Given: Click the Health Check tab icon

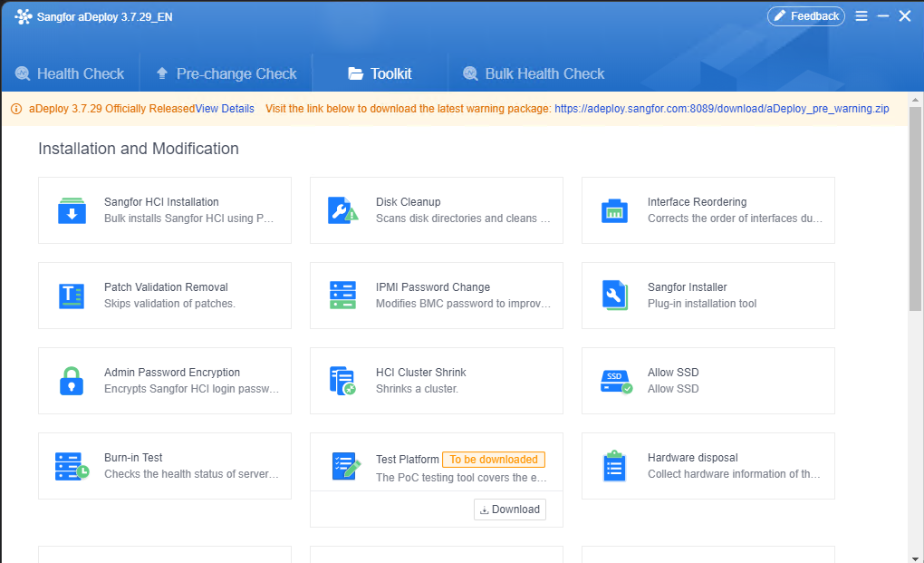Looking at the screenshot, I should (x=23, y=73).
